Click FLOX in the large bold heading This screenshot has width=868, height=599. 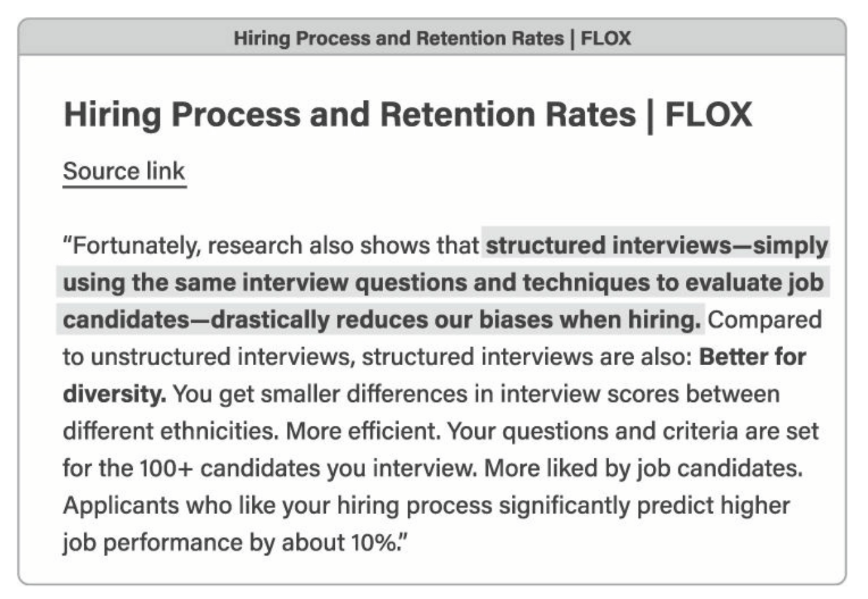(x=708, y=115)
